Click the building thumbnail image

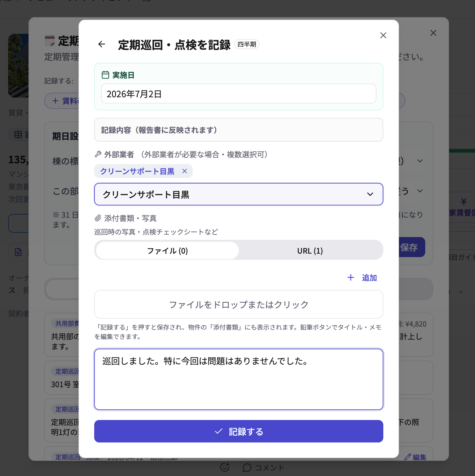point(18,66)
